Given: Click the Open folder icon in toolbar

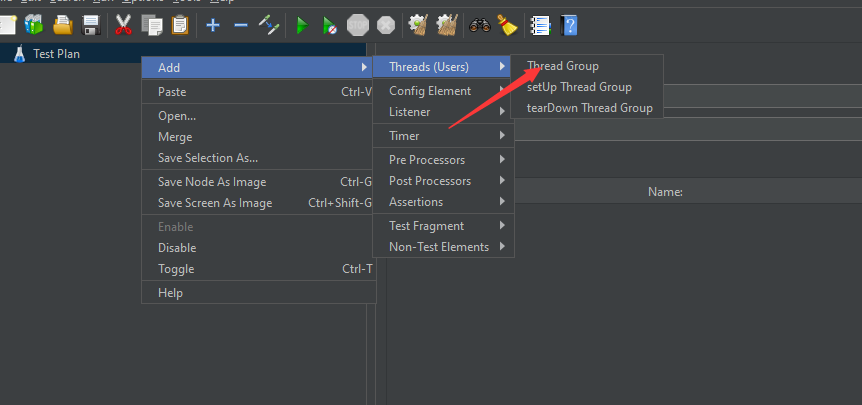Looking at the screenshot, I should (62, 25).
